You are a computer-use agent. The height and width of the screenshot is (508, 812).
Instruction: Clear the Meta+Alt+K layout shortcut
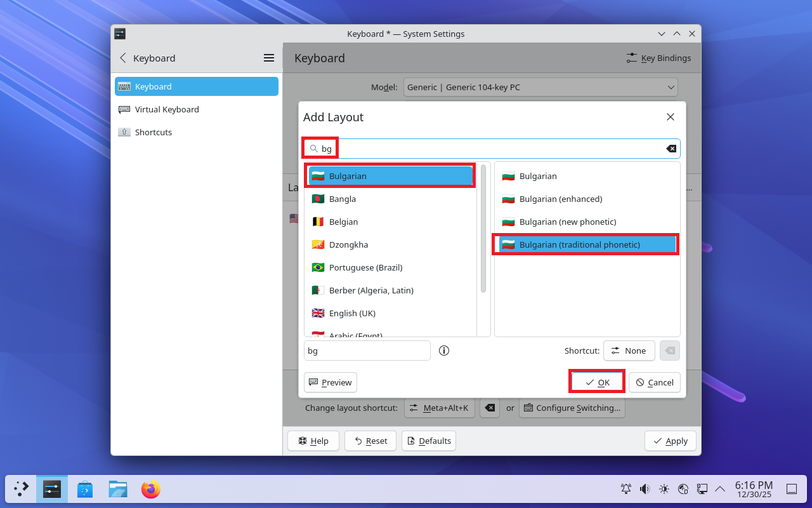[x=490, y=408]
